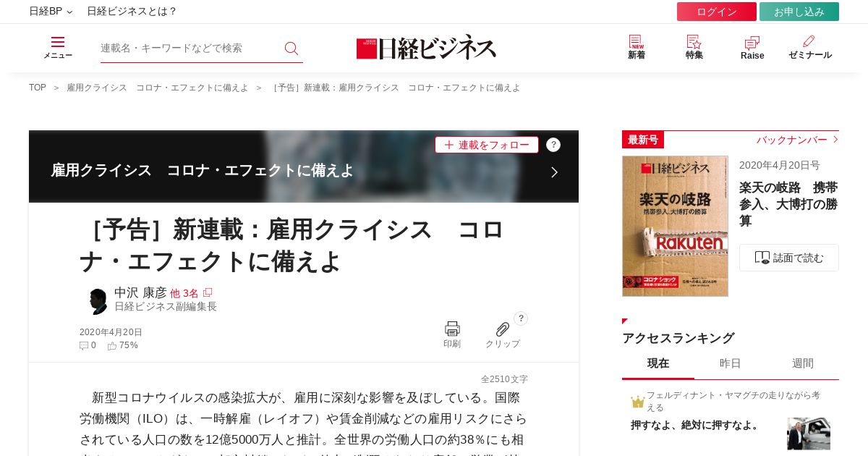This screenshot has height=456, width=868.
Task: Click article date 2020年4月20日
Action: [111, 332]
